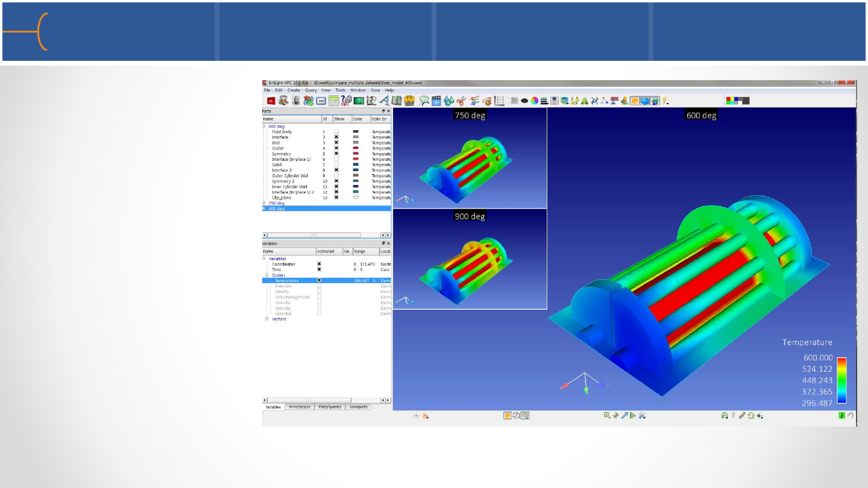The height and width of the screenshot is (488, 868).
Task: Toggle Show checkbox for Outer Cylinder Wall
Action: (x=336, y=175)
